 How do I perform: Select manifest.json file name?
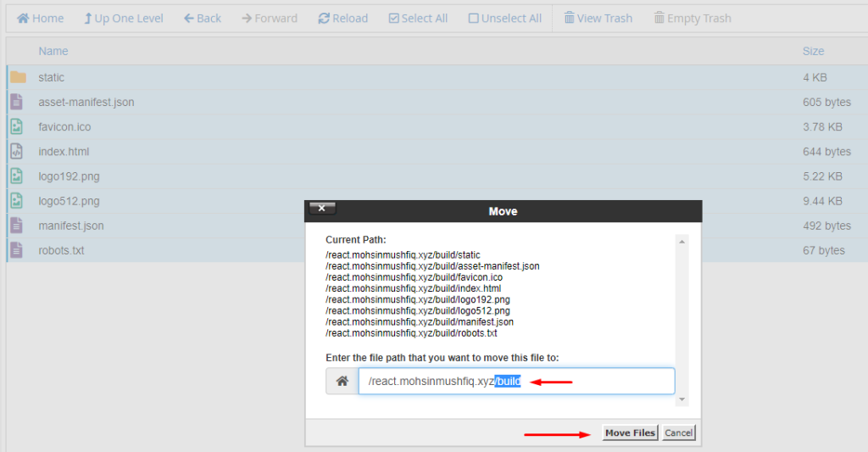[71, 226]
